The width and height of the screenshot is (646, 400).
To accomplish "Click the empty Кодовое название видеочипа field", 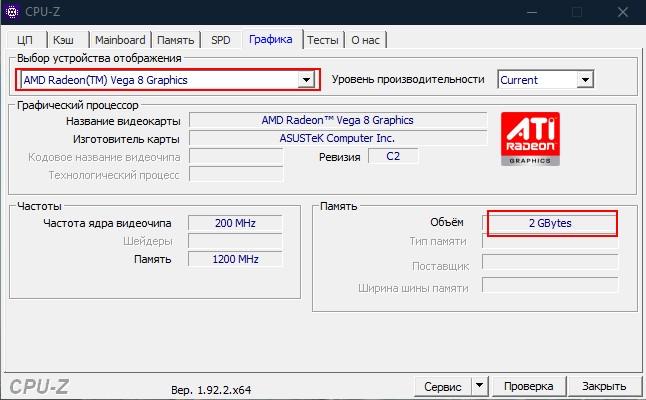I will 236,157.
